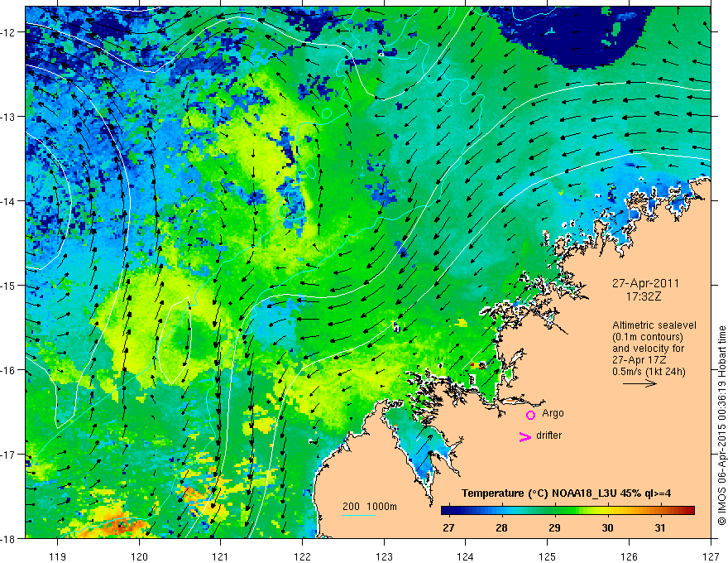Click the longitude label 121
The height and width of the screenshot is (563, 728).
click(221, 556)
